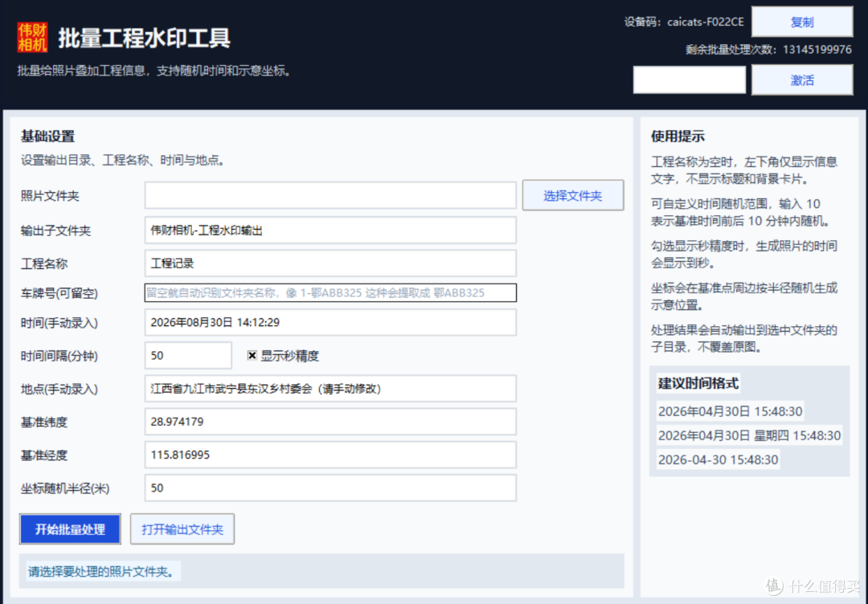Click 选择文件夹 to pick photo folder
This screenshot has width=868, height=604.
(573, 195)
